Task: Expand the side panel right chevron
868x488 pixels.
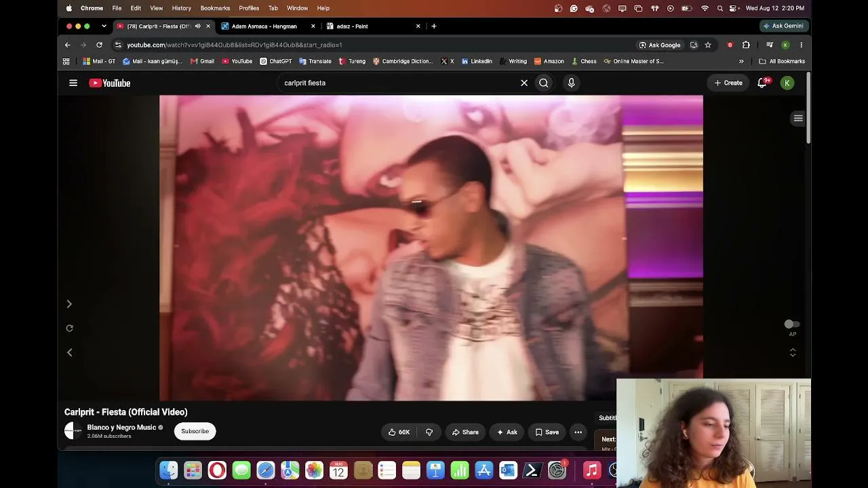Action: 69,304
